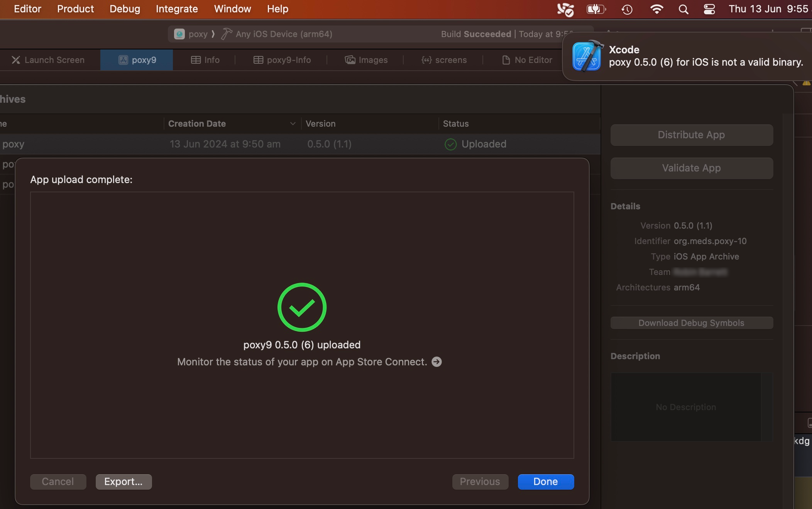Click the Description text area
This screenshot has height=509, width=812.
pos(686,407)
